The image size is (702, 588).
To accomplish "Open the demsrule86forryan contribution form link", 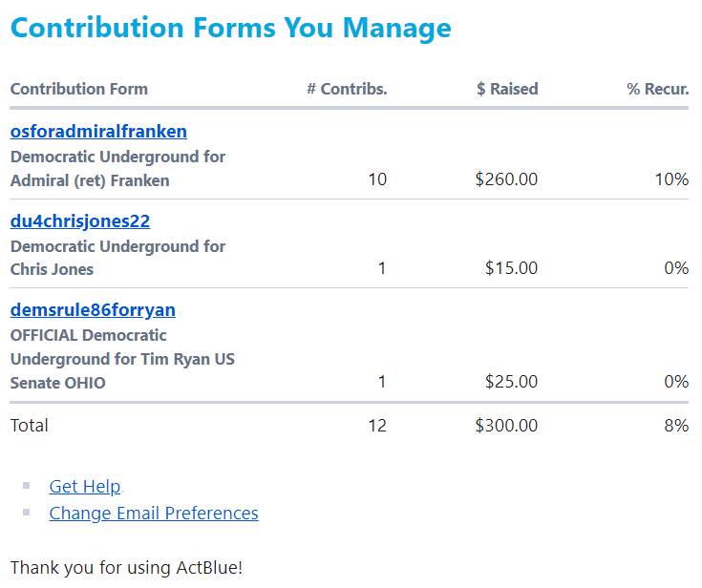I will 93,310.
